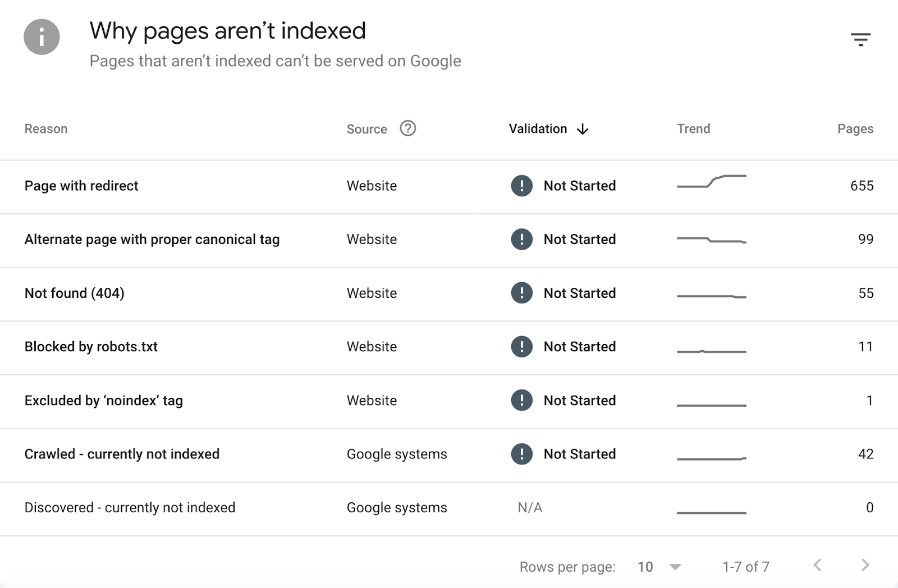The image size is (898, 588).
Task: Click warning icon in Page with redirect row
Action: [521, 186]
